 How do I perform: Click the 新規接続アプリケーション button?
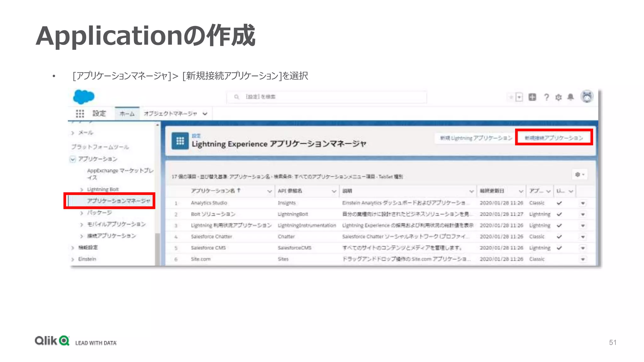[x=554, y=138]
